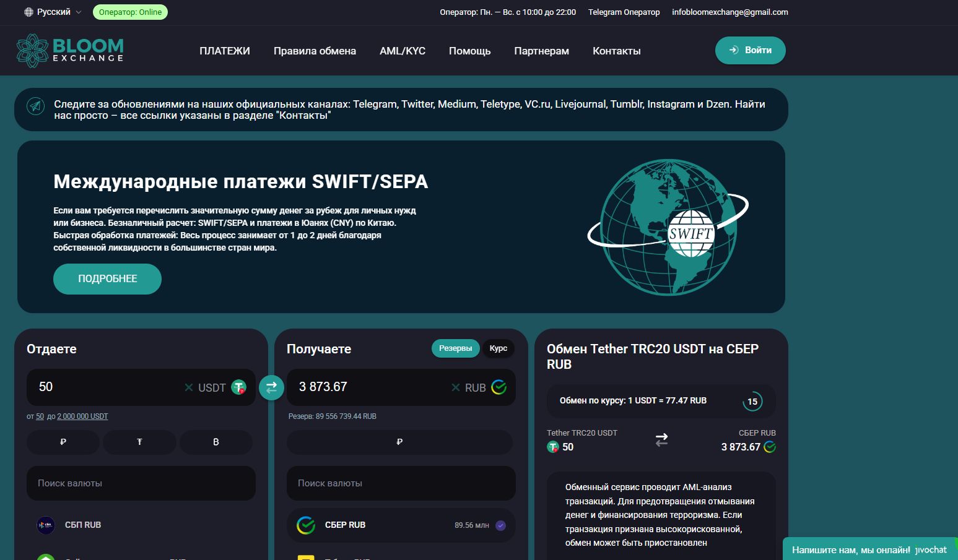This screenshot has width=958, height=560.
Task: Click the Tether icon beside summary amount 50
Action: click(553, 447)
